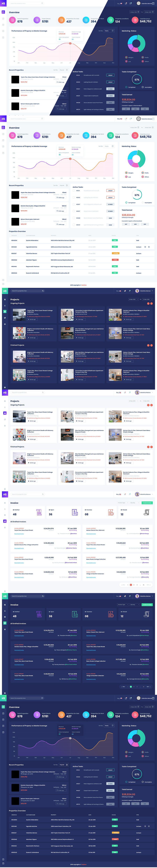Click Download Invoice under the $ 24,254,574 light invoice
The image size is (157, 868).
[x=19, y=534]
